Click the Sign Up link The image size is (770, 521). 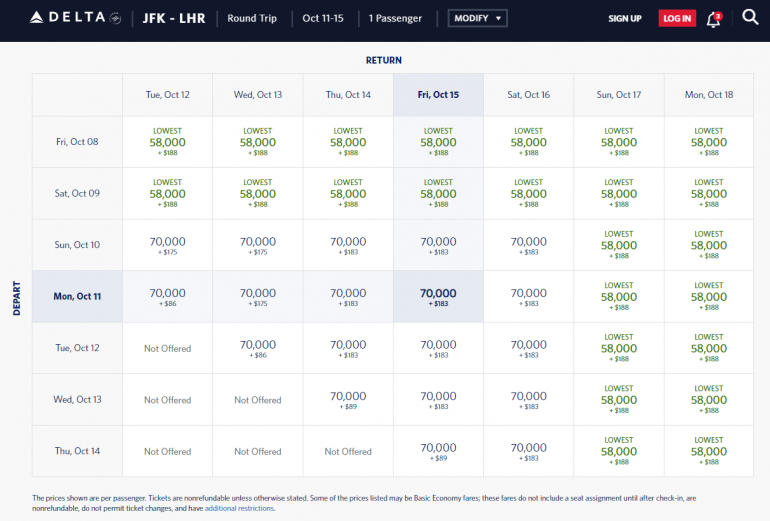(x=625, y=18)
